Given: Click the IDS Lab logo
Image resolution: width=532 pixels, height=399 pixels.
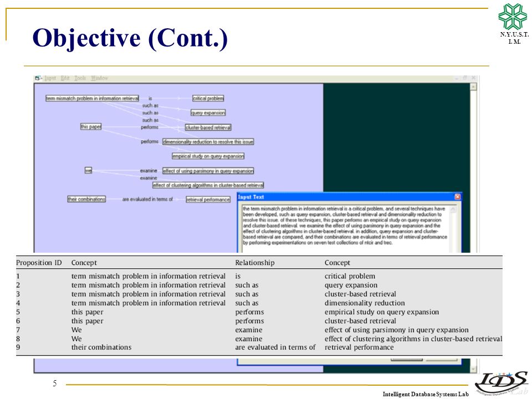Looking at the screenshot, I should 503,383.
